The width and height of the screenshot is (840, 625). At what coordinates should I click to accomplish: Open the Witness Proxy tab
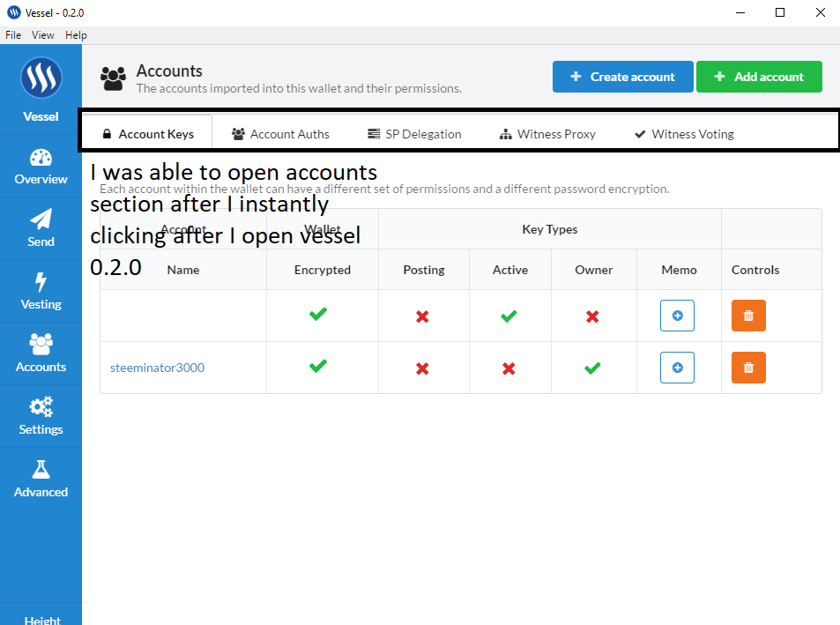547,134
